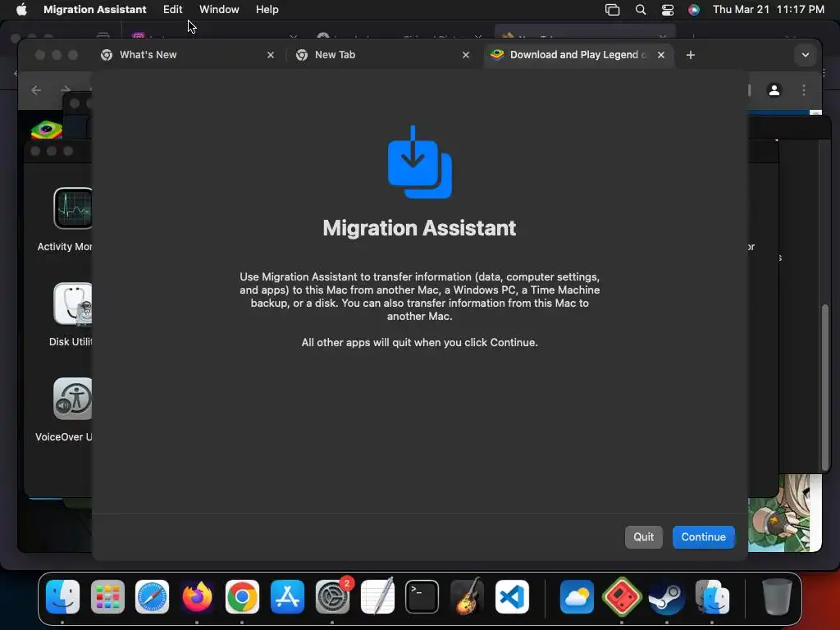This screenshot has height=630, width=840.
Task: Expand the Chrome tab search chevron
Action: pyautogui.click(x=806, y=55)
